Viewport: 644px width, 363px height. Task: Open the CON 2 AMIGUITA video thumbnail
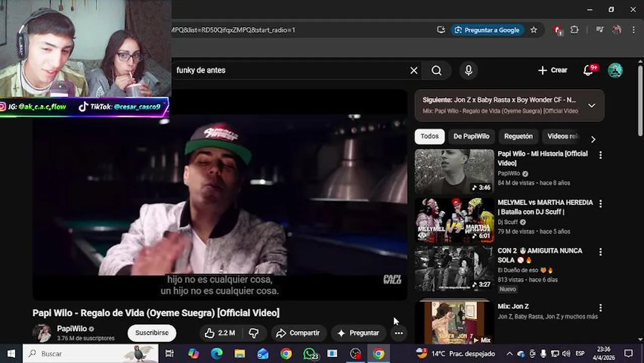coord(455,269)
